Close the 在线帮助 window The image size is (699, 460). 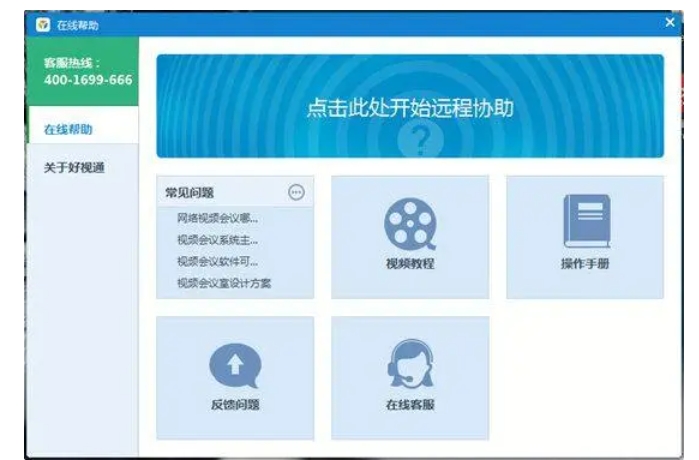tap(670, 22)
